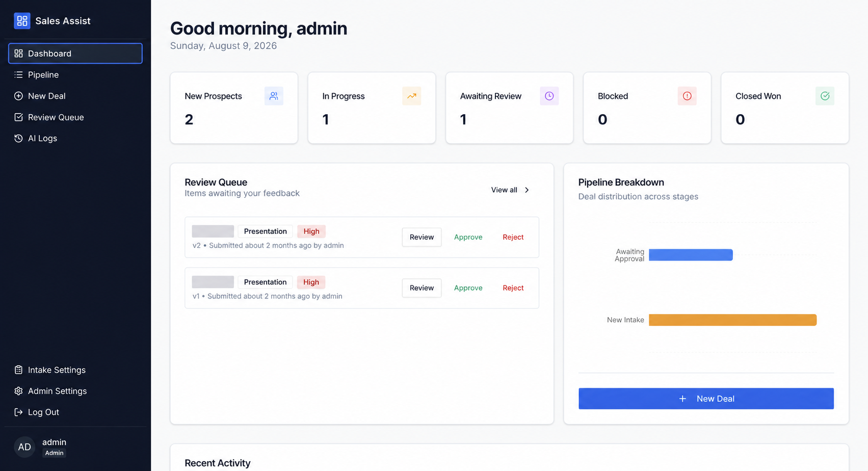
Task: Open Intake Settings from sidebar
Action: pyautogui.click(x=75, y=370)
